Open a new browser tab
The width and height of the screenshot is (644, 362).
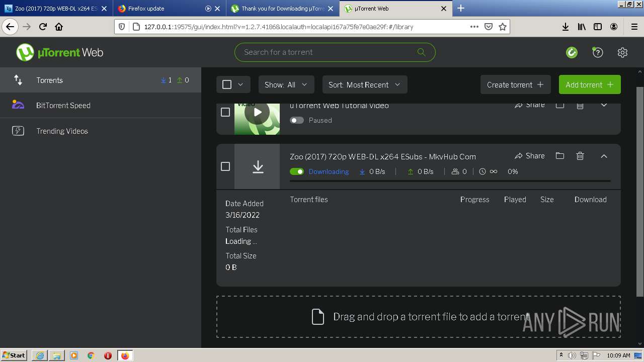point(460,8)
